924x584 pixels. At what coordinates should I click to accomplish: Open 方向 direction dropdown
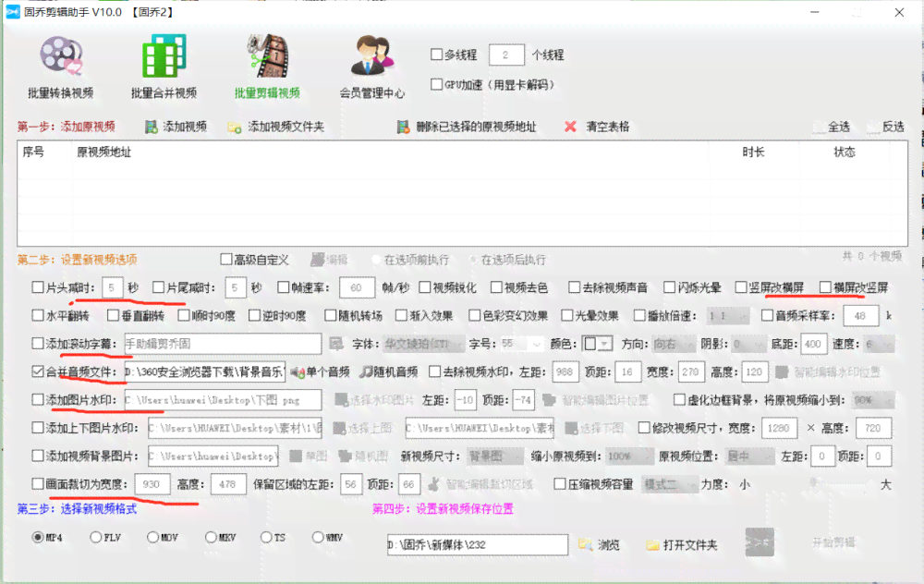click(675, 344)
